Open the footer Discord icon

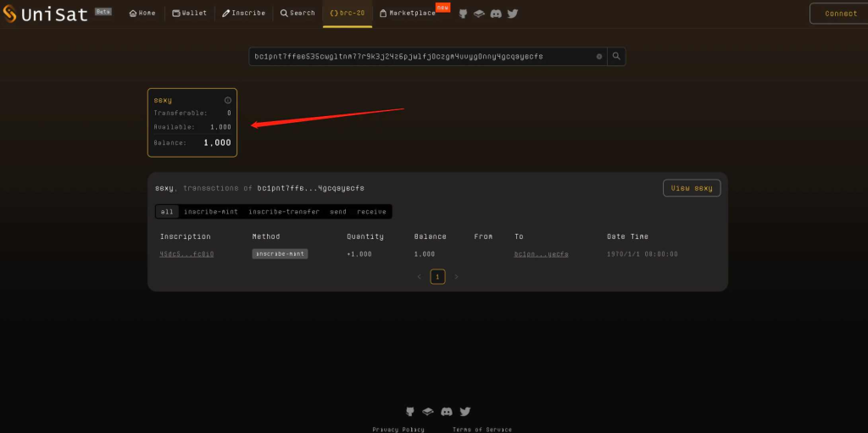click(446, 412)
